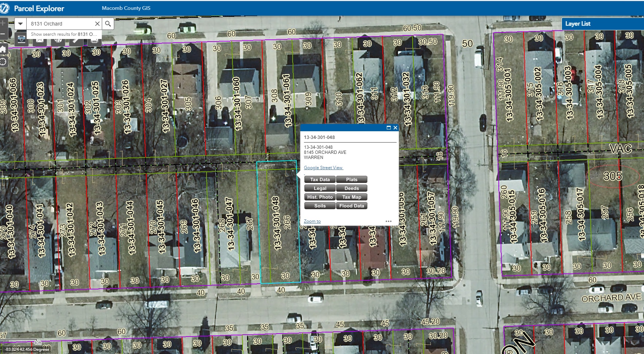Click the my location crosshair icon
Viewport: 644px width, 354px height.
[x=3, y=61]
